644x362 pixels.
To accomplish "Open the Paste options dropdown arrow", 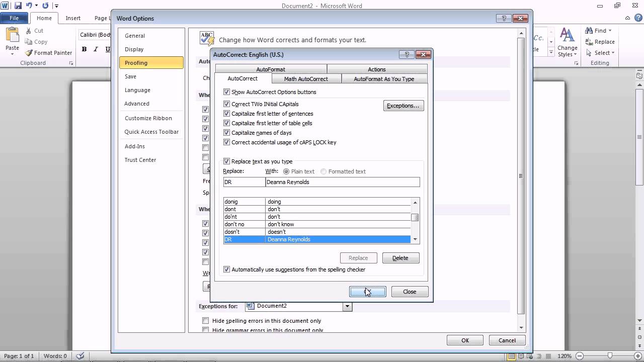I will (12, 54).
